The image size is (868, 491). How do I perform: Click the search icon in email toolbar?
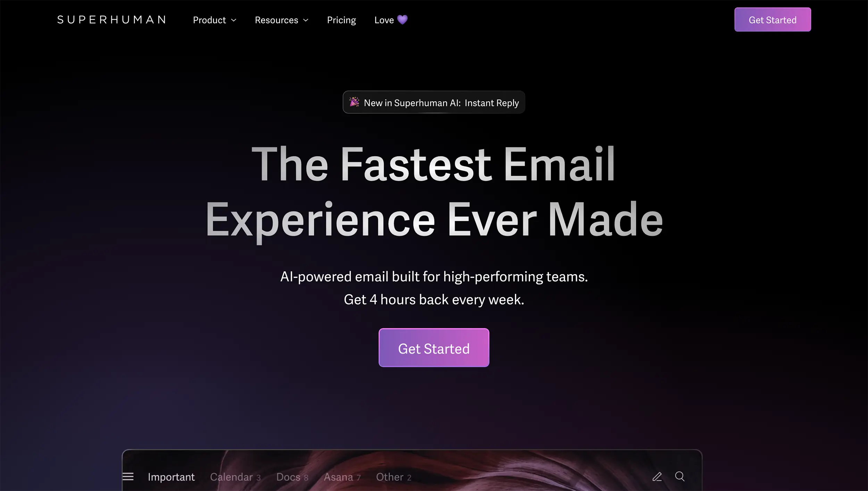point(679,476)
